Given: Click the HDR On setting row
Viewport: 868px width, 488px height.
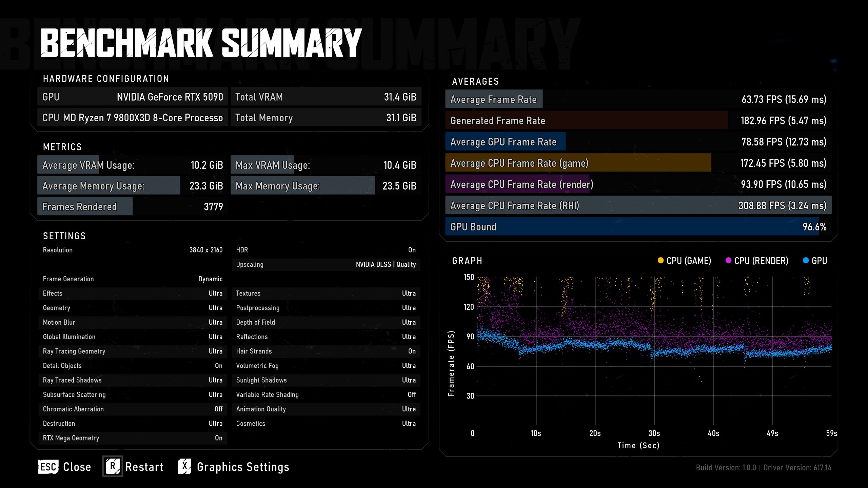Looking at the screenshot, I should point(326,250).
